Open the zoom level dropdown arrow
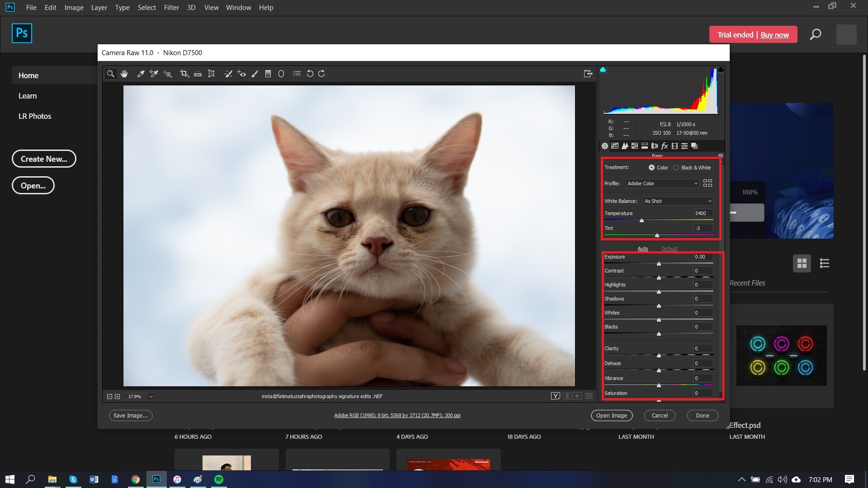The height and width of the screenshot is (488, 868). 151,397
